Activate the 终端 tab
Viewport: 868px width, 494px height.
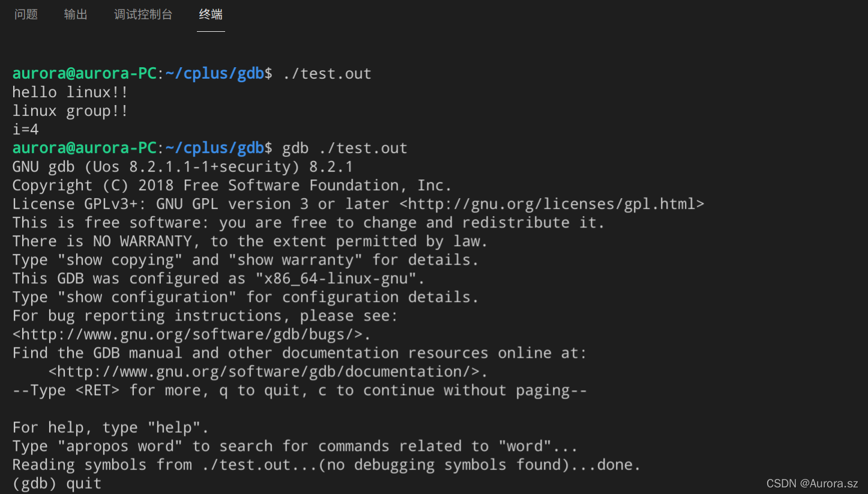click(211, 14)
